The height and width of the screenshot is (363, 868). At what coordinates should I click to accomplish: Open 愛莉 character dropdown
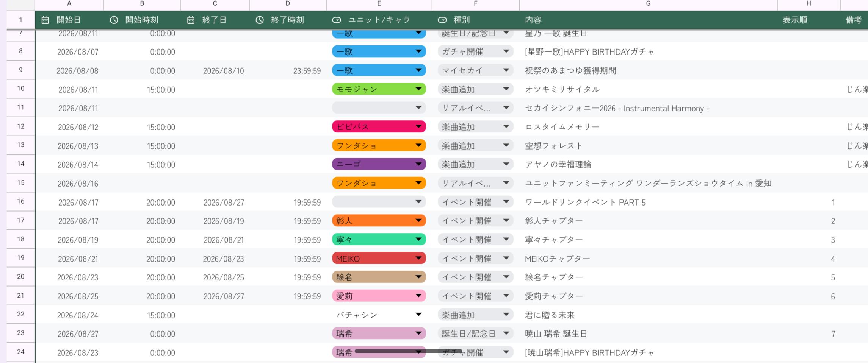(379, 296)
